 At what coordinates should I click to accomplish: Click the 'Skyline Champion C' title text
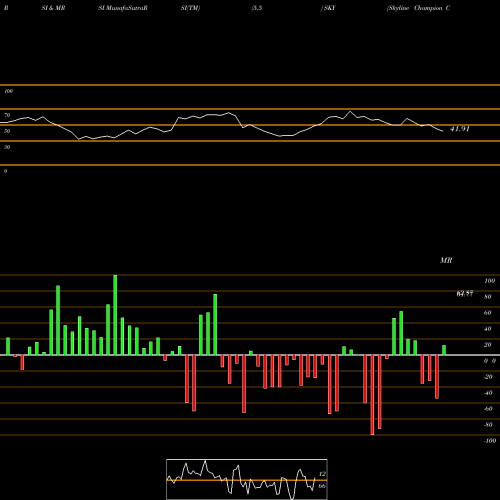(419, 8)
